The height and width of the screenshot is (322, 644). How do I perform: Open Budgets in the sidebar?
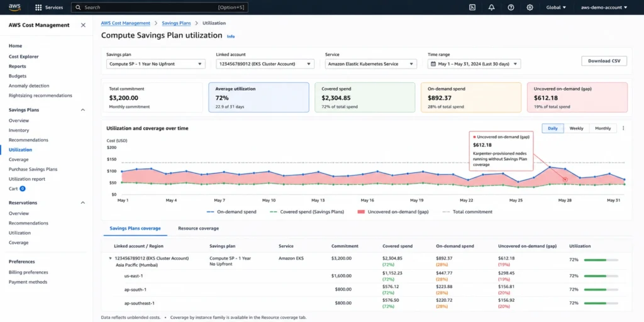(18, 76)
